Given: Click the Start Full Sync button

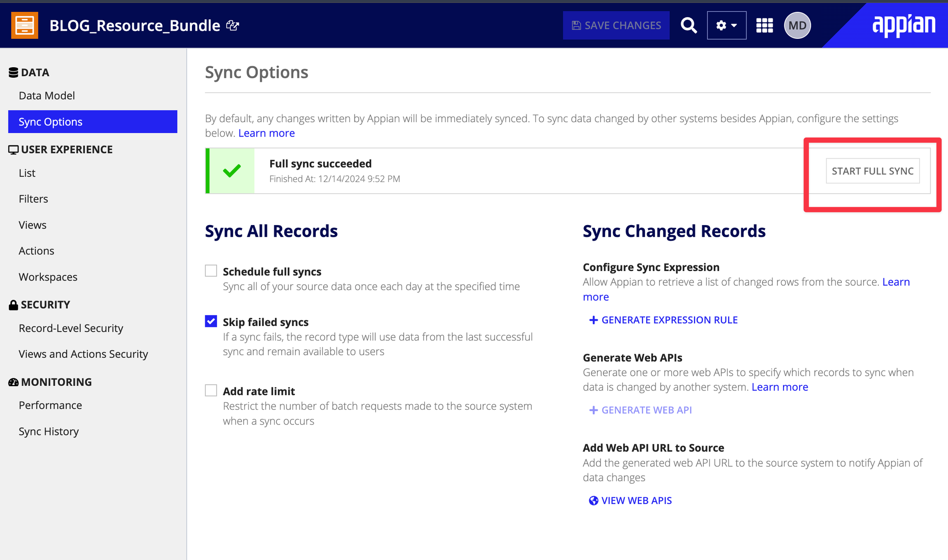Looking at the screenshot, I should [872, 171].
